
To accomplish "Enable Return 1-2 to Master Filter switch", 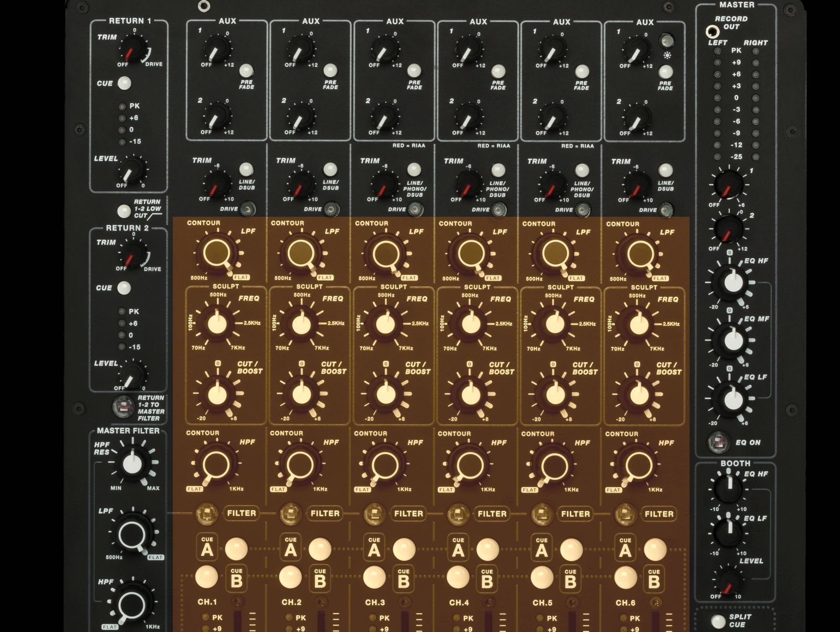I will tap(124, 407).
